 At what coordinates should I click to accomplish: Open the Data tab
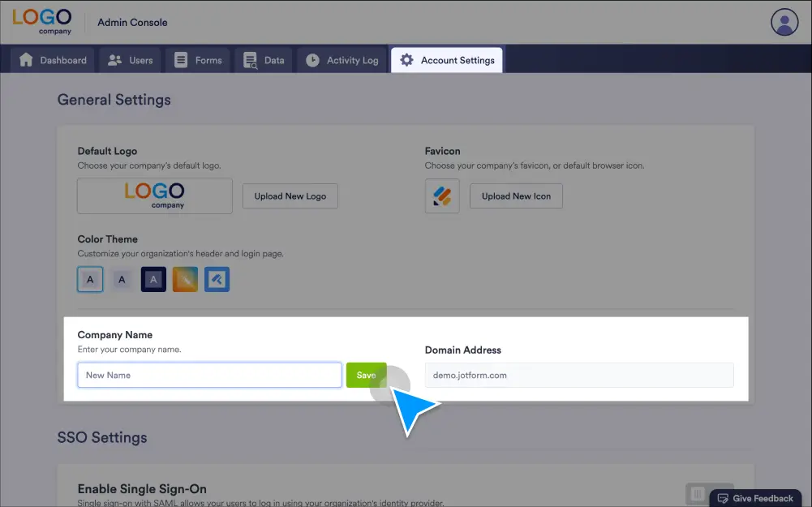[x=264, y=60]
